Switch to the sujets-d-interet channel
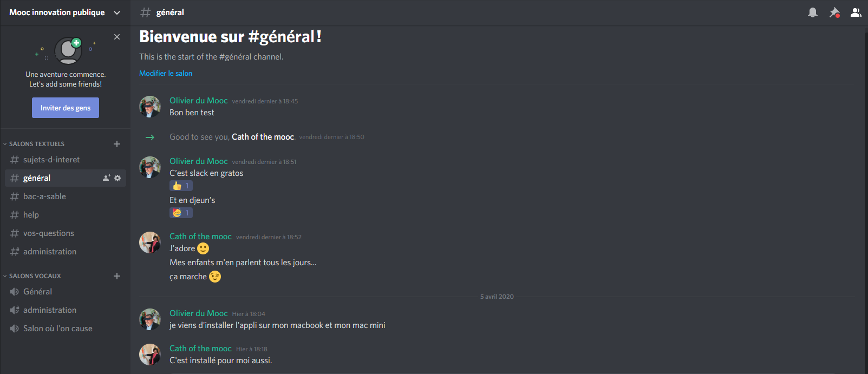This screenshot has width=868, height=374. point(66,160)
